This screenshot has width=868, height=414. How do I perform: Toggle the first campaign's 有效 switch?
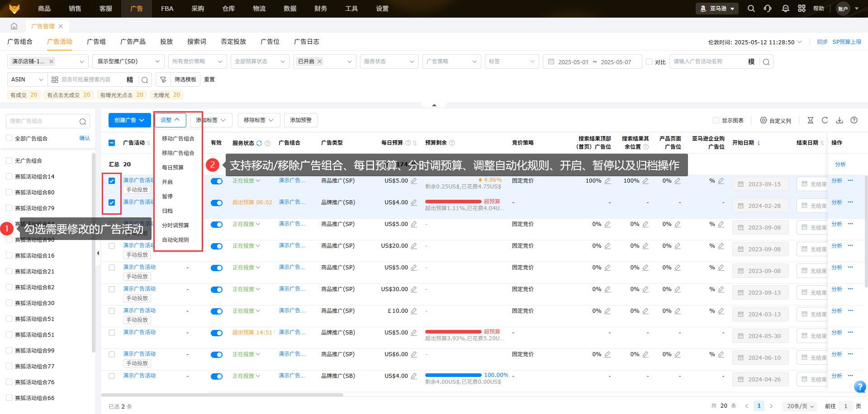[217, 181]
